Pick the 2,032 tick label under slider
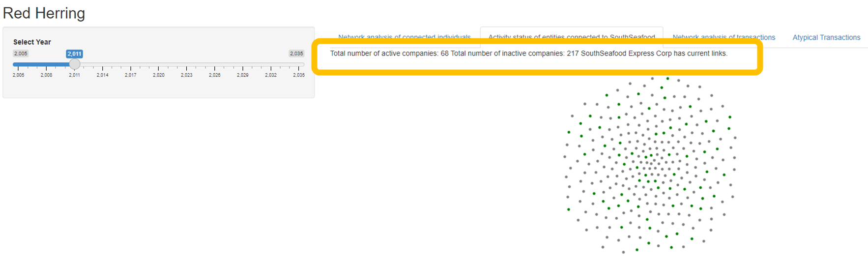Image resolution: width=868 pixels, height=264 pixels. [x=271, y=75]
